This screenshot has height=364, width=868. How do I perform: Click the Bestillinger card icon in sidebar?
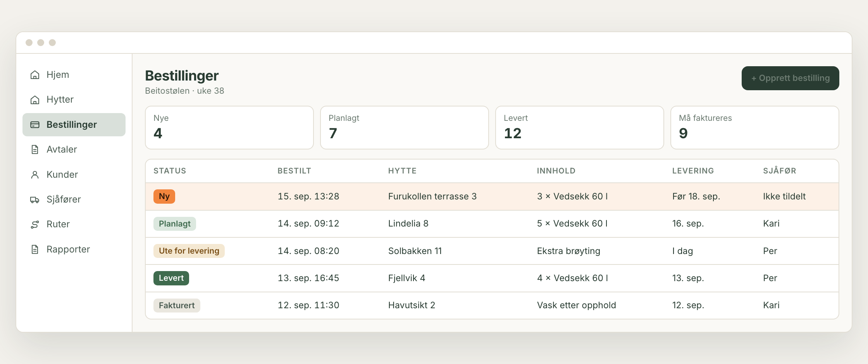[x=35, y=125]
